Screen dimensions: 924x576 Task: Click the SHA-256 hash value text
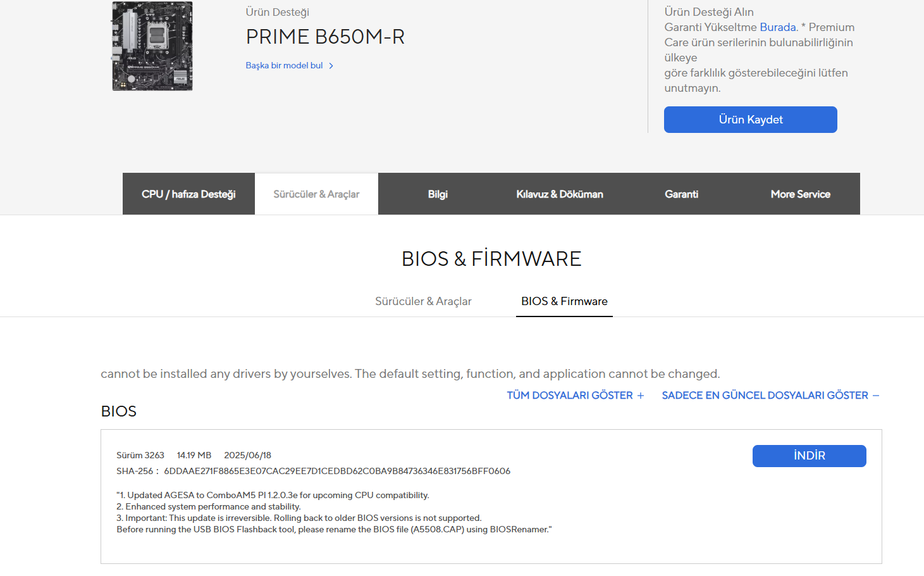tap(337, 471)
